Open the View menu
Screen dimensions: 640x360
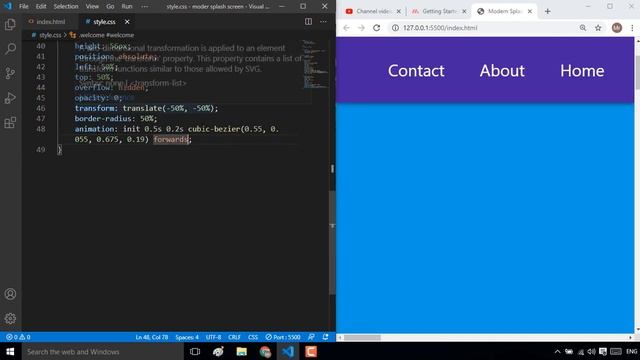[92, 7]
